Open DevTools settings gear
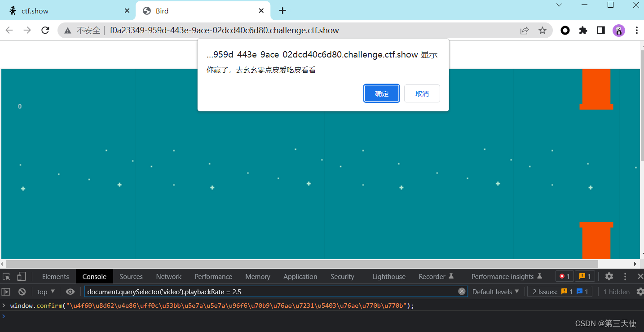This screenshot has width=644, height=332. tap(609, 276)
